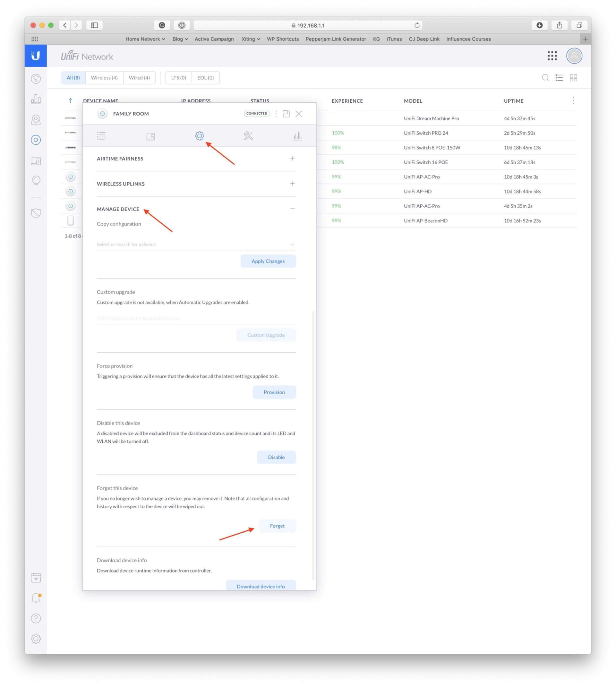Sort by the Experience column
The height and width of the screenshot is (687, 616).
[347, 101]
